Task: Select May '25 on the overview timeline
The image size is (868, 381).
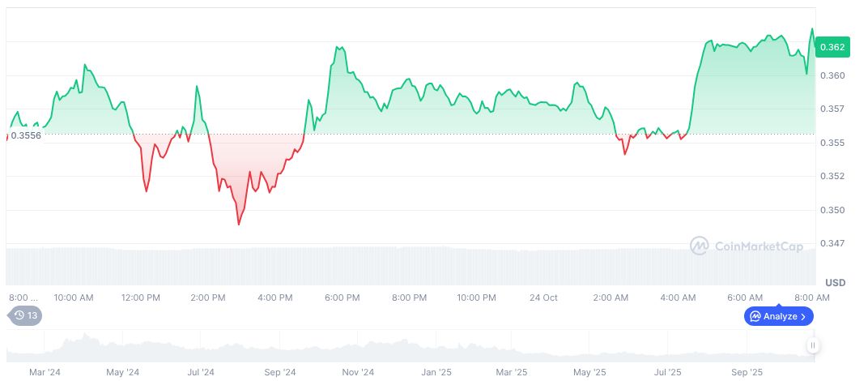Action: (x=589, y=372)
